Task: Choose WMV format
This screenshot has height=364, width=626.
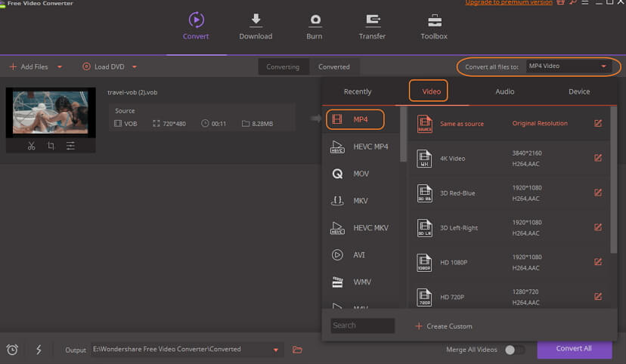Action: point(360,282)
